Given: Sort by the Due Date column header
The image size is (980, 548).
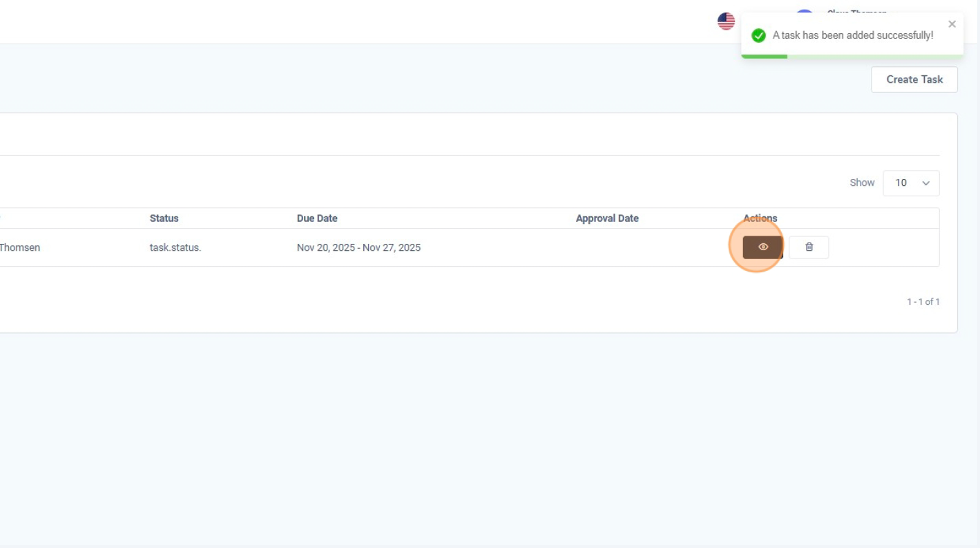Looking at the screenshot, I should coord(317,218).
